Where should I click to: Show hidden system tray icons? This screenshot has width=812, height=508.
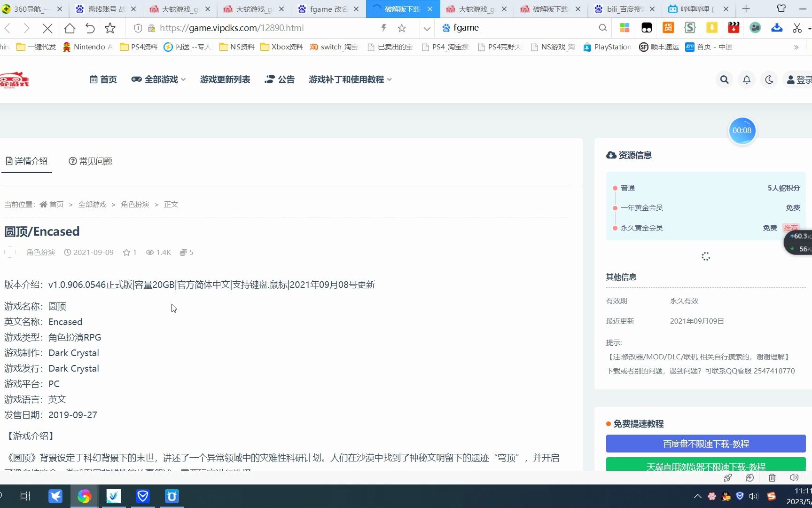pos(698,496)
